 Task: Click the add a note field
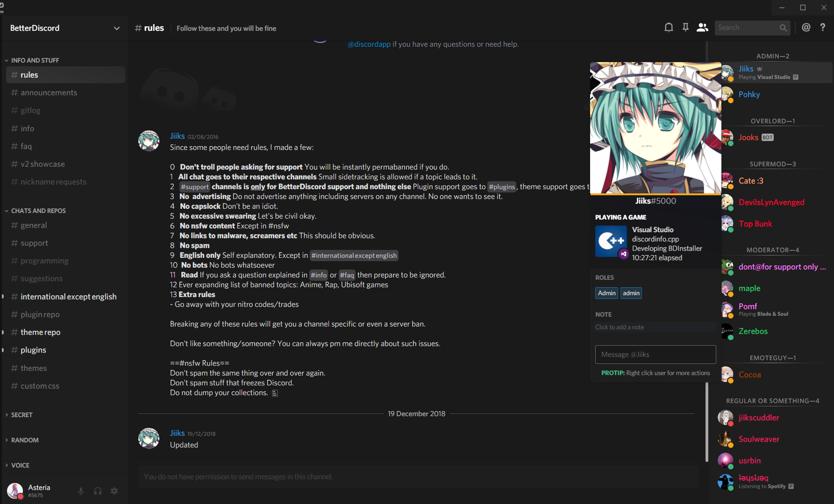coord(655,327)
